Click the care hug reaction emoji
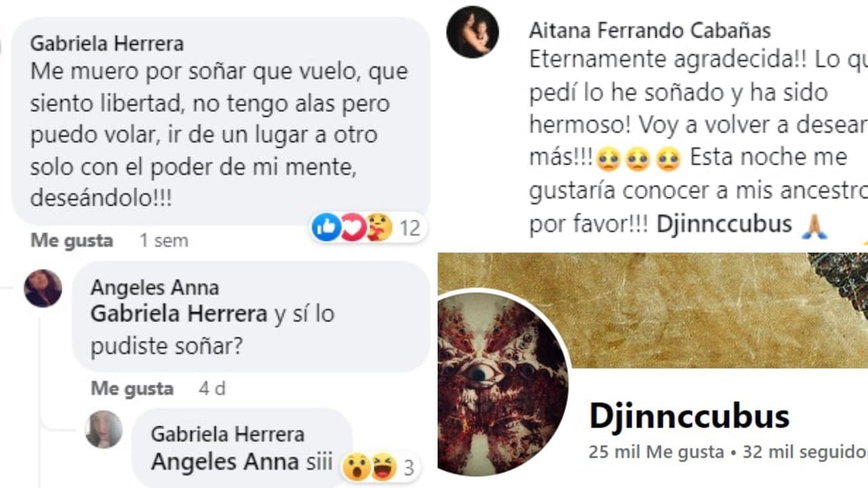The width and height of the screenshot is (868, 488). pos(378,228)
